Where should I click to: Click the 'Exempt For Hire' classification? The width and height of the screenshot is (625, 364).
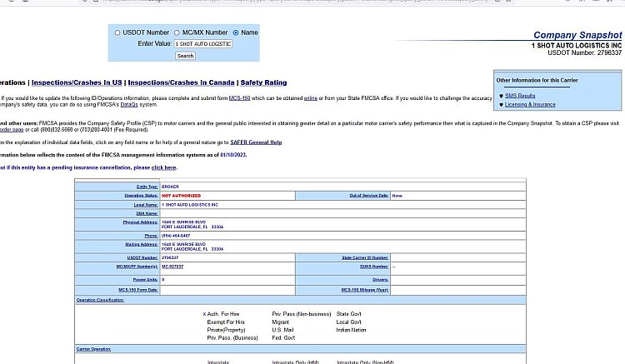click(226, 322)
